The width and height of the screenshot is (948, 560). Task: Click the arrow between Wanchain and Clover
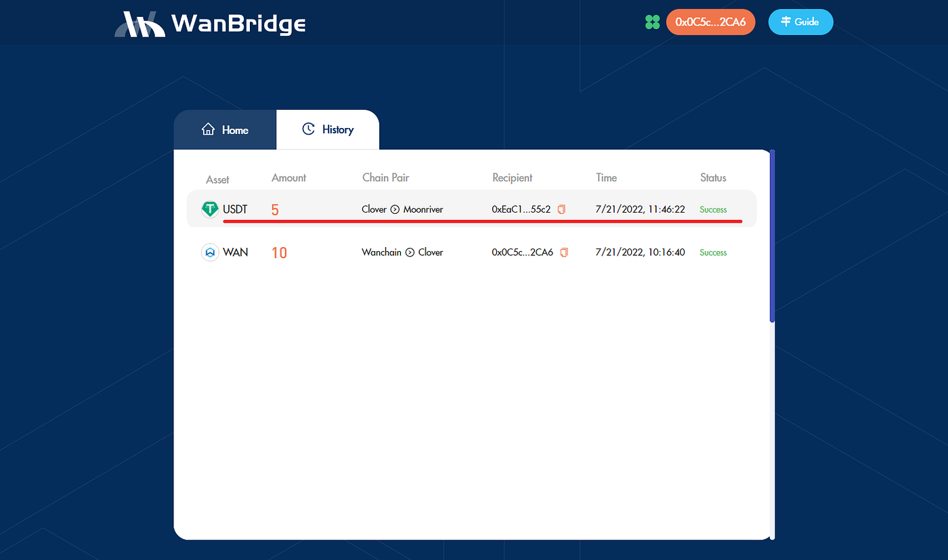pos(410,253)
